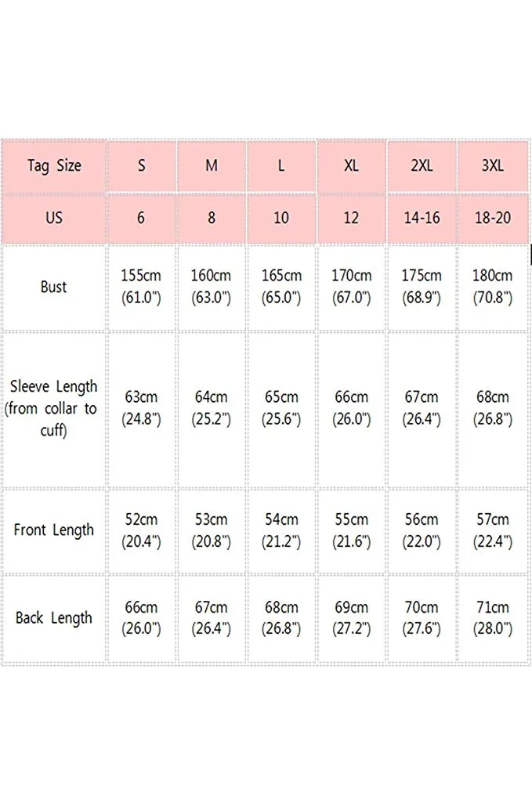Click the XL size column header
Screen dimensions: 532x803
(x=351, y=166)
